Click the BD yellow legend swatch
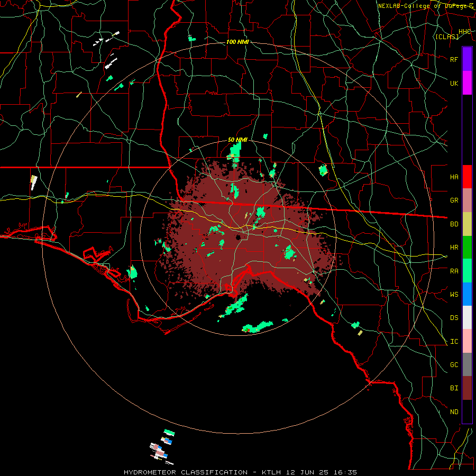 467,224
